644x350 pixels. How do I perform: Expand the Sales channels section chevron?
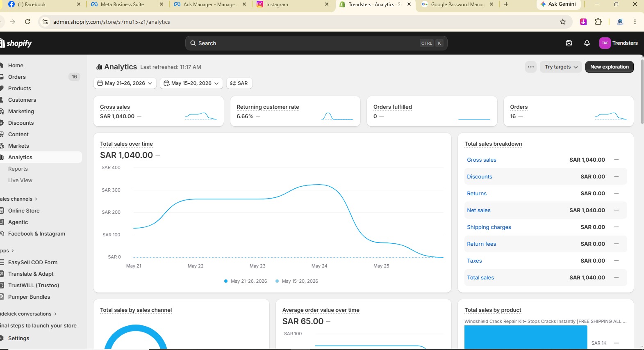pyautogui.click(x=36, y=199)
